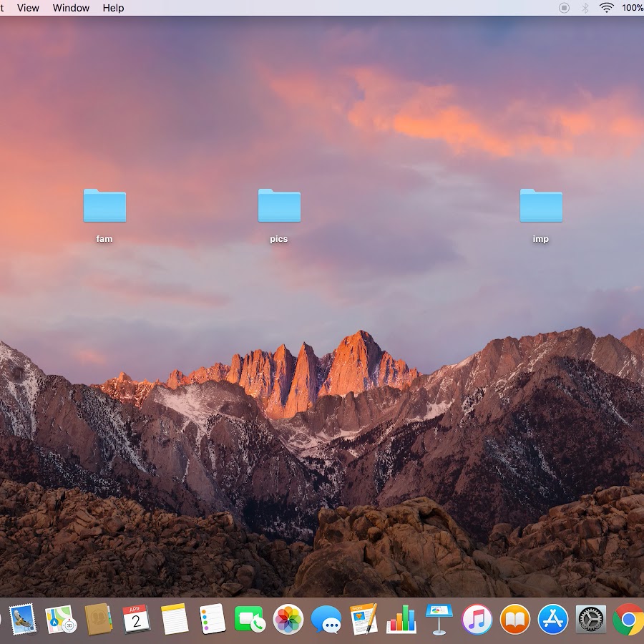The height and width of the screenshot is (644, 644).
Task: Open the Photos app
Action: 288,620
